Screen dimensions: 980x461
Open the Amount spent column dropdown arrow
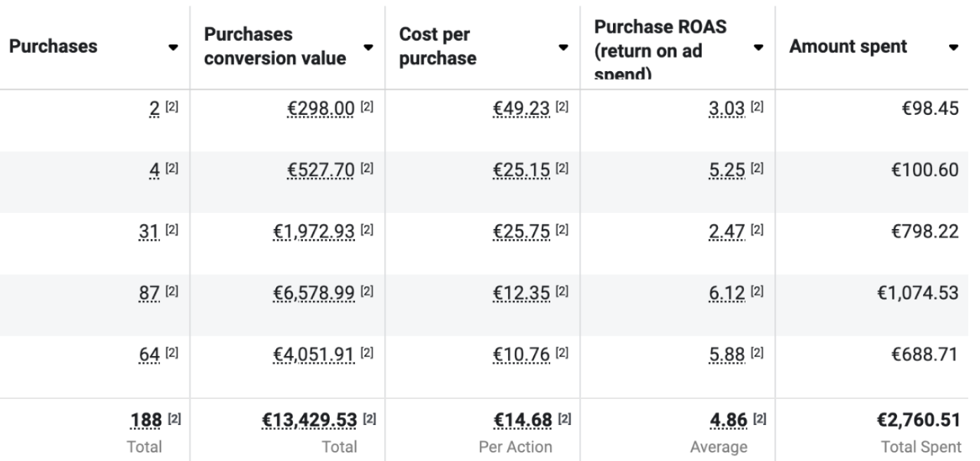tap(954, 48)
